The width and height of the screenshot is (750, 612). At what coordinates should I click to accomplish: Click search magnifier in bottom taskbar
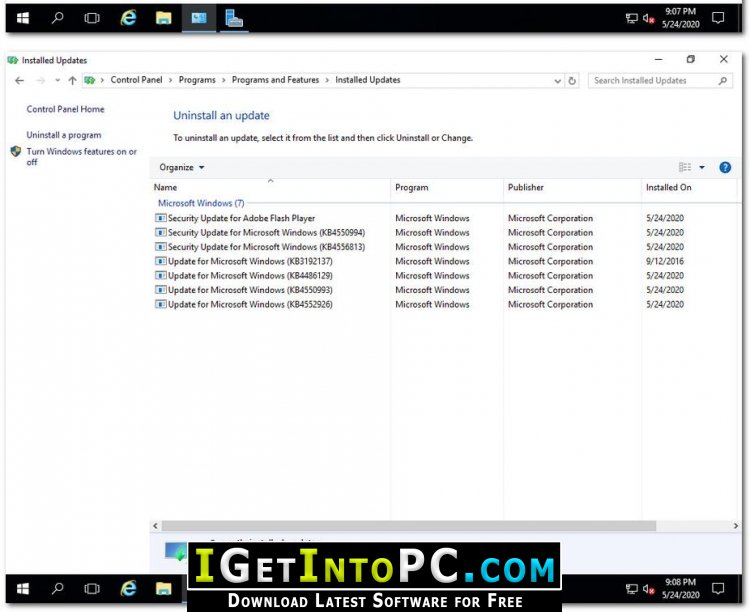pos(57,589)
